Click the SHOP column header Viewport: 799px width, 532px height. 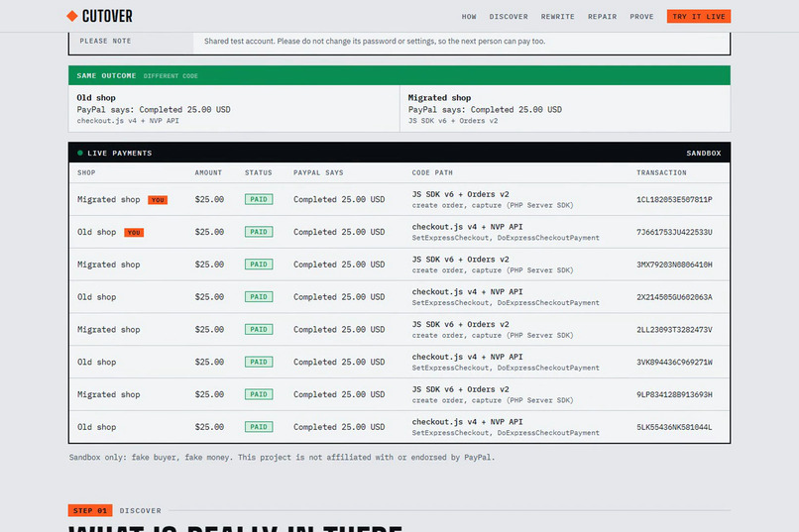coord(86,172)
